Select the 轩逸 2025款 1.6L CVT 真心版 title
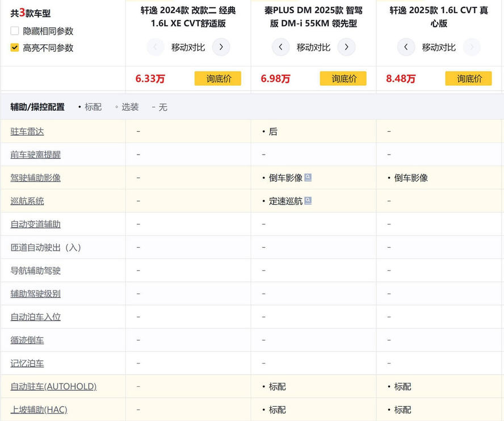504x421 pixels. 439,16
